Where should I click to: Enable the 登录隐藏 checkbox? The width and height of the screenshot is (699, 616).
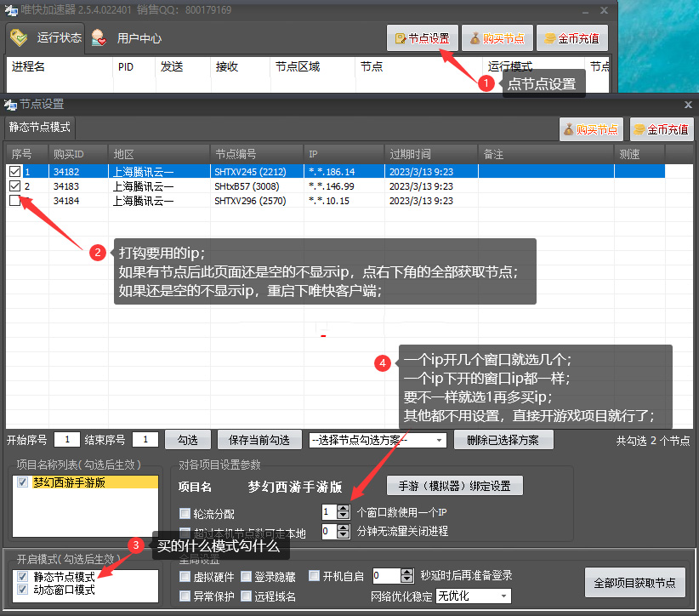[246, 576]
